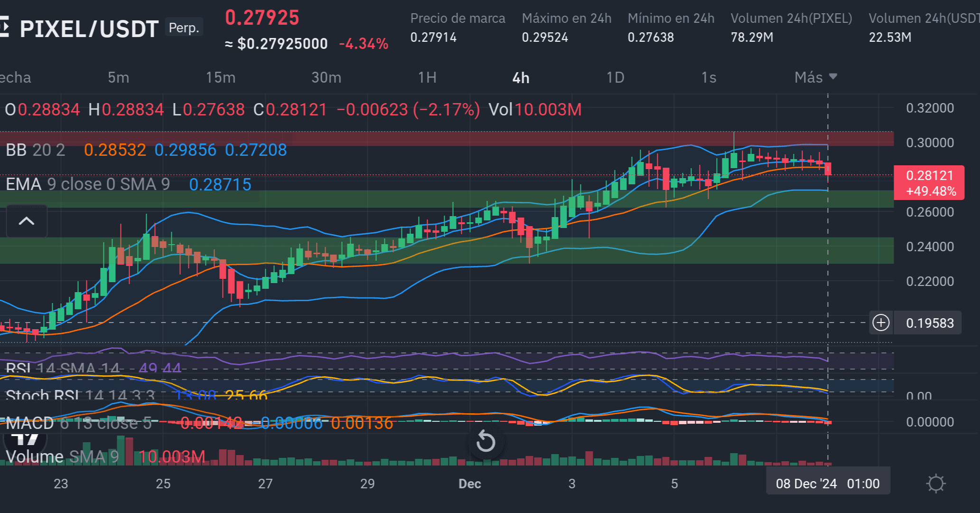The width and height of the screenshot is (980, 513).
Task: Choose the 1s timeframe
Action: 709,77
